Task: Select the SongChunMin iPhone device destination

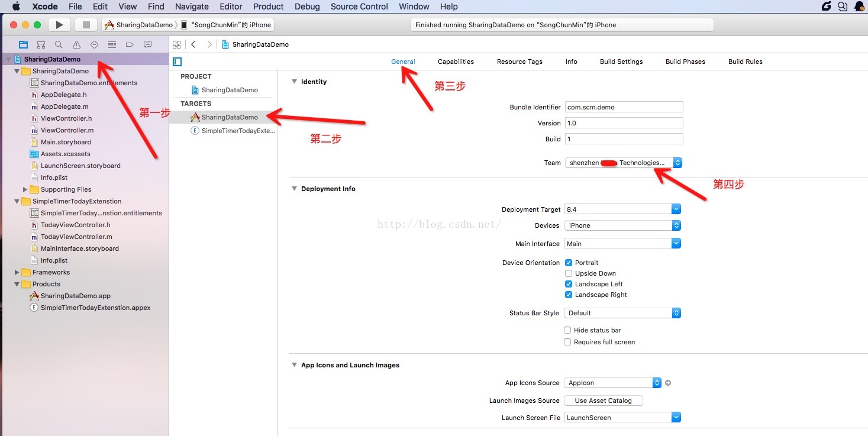Action: pos(227,25)
